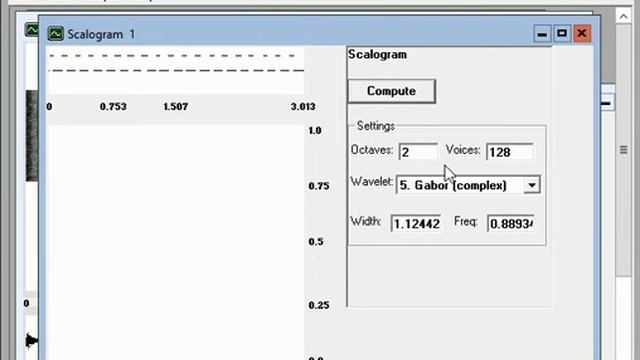Click the background window's scroll up arrow

point(623,17)
